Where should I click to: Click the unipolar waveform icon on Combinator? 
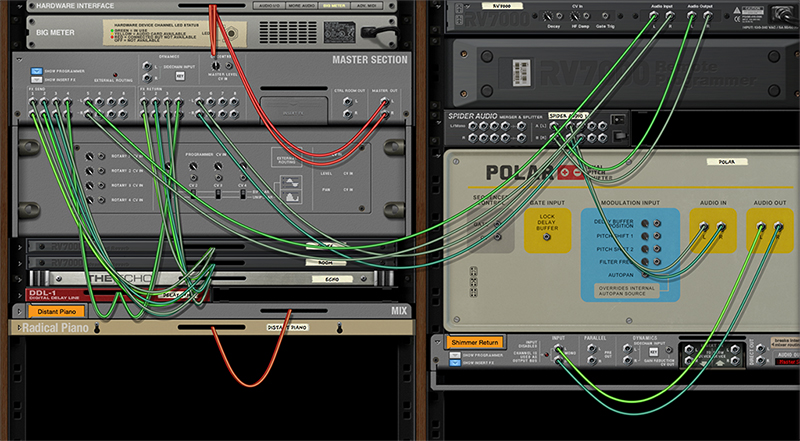coord(291,198)
